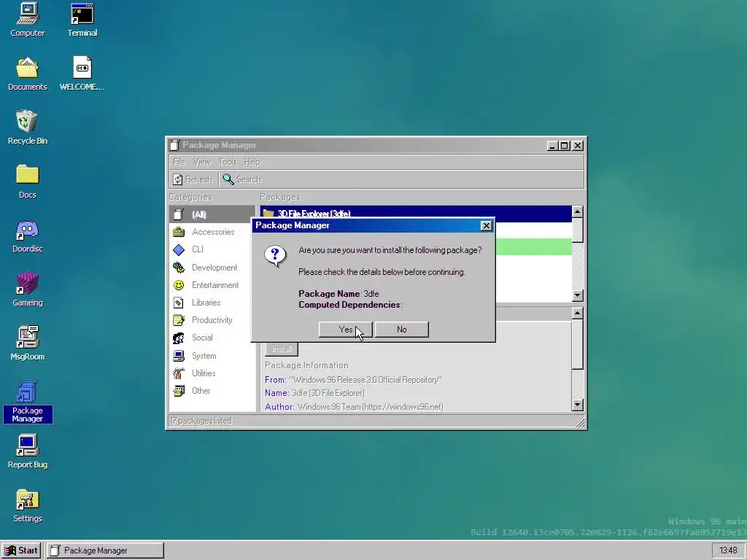Viewport: 747px width, 560px height.
Task: Select the Other category
Action: (212, 391)
